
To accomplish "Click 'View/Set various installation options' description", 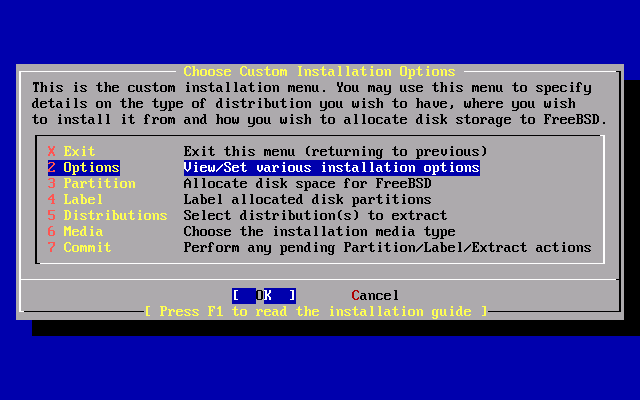I will (x=331, y=168).
